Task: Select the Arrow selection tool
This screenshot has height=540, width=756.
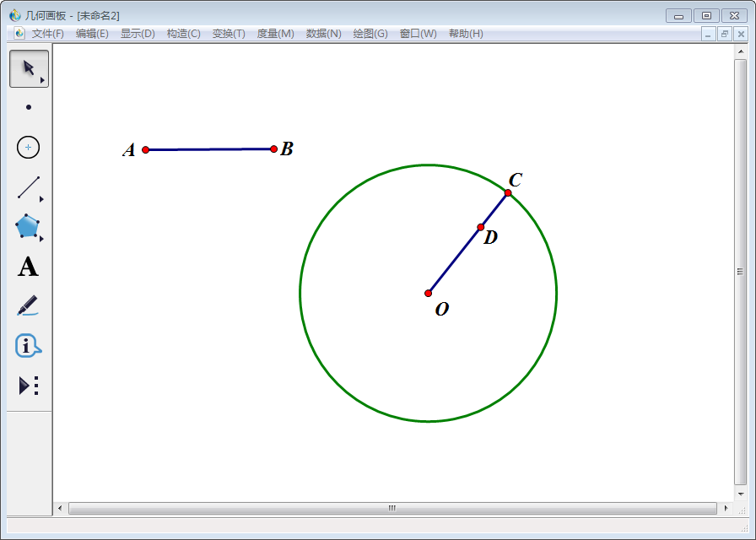Action: (29, 68)
